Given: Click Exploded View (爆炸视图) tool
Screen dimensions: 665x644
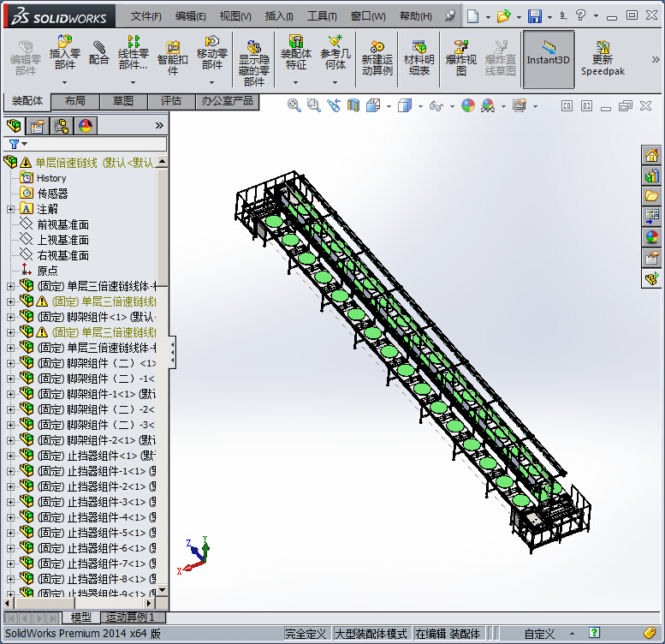Looking at the screenshot, I should click(461, 58).
